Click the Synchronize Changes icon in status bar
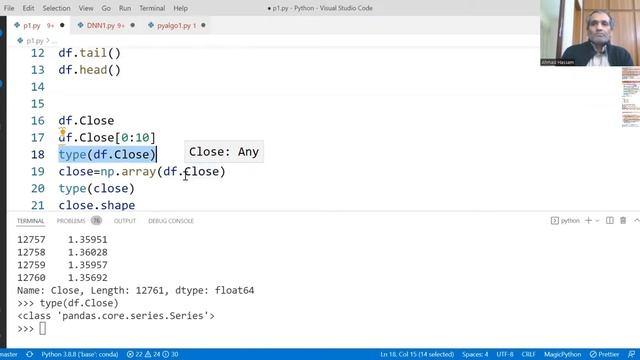The height and width of the screenshot is (360, 640). [29, 354]
